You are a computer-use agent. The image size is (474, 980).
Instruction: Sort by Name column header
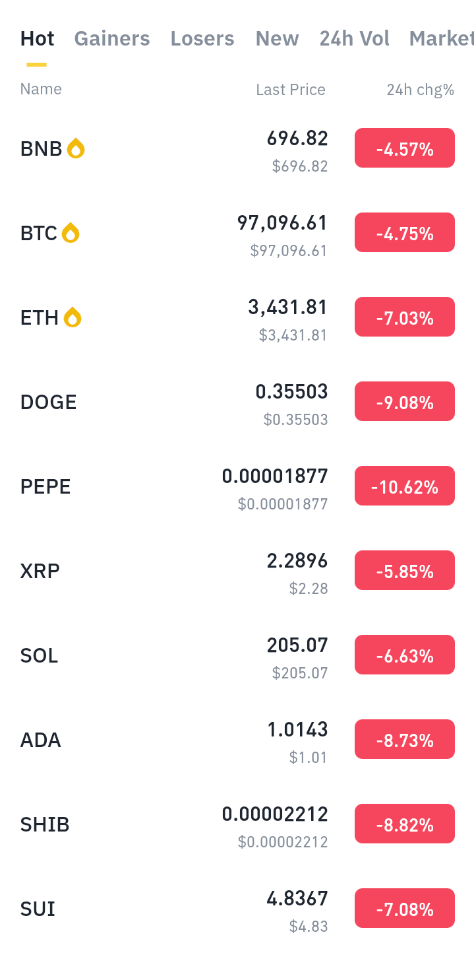[x=41, y=89]
